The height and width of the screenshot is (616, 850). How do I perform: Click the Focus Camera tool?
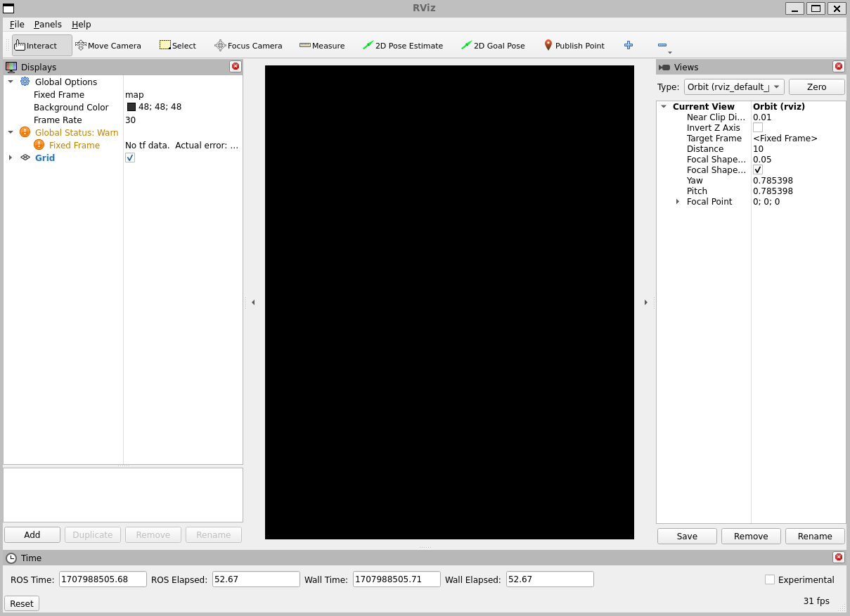[x=248, y=45]
